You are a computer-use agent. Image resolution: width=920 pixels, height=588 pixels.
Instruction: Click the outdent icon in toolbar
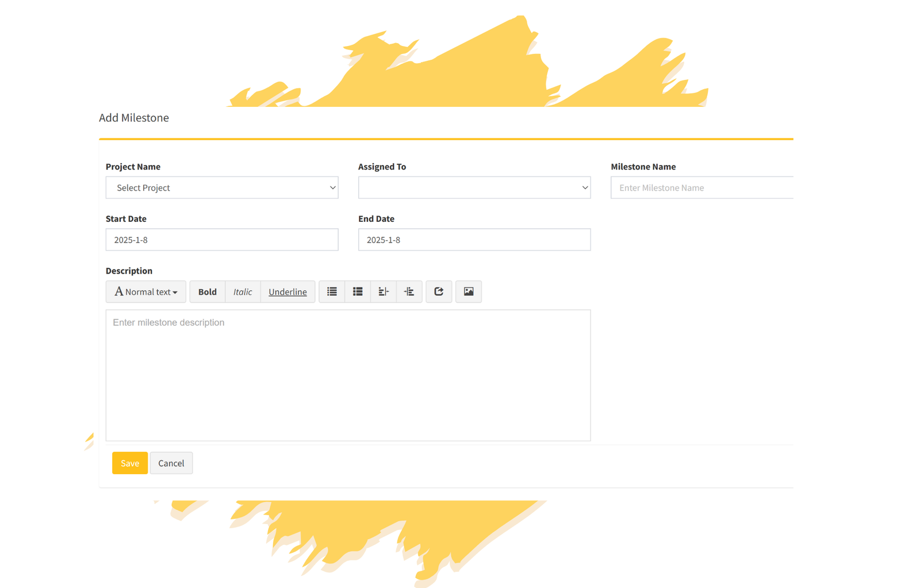click(384, 291)
